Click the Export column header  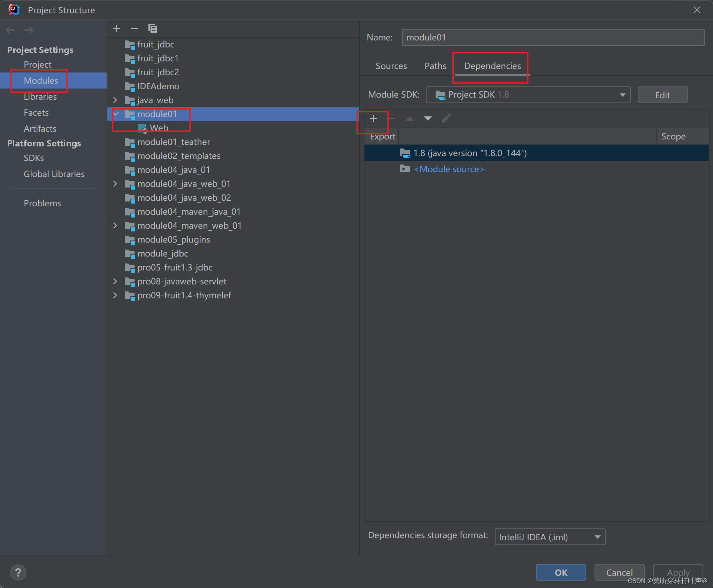[x=383, y=136]
